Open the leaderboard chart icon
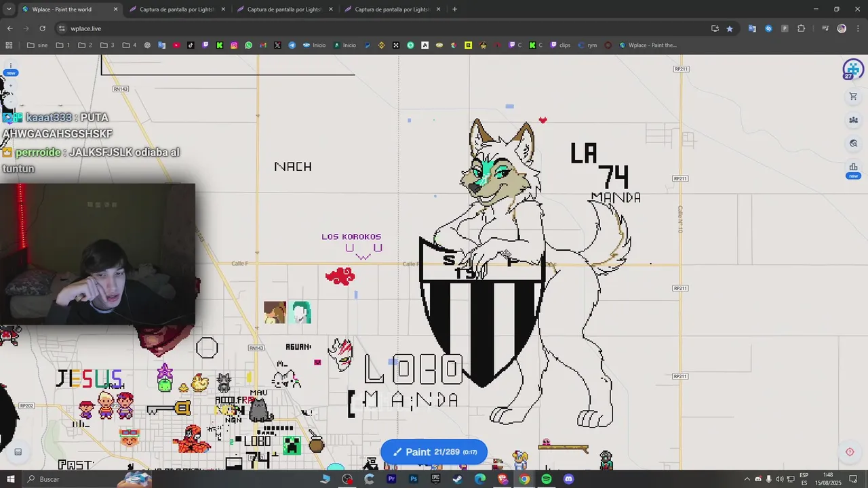Screen dimensions: 868x488 pos(853,167)
